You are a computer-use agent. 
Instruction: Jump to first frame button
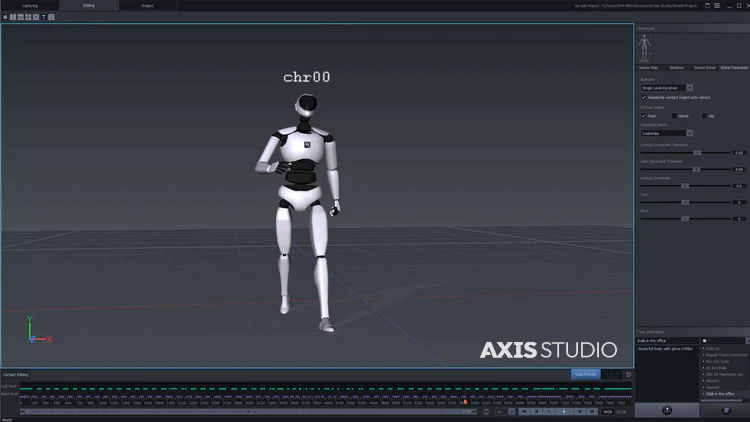(524, 411)
